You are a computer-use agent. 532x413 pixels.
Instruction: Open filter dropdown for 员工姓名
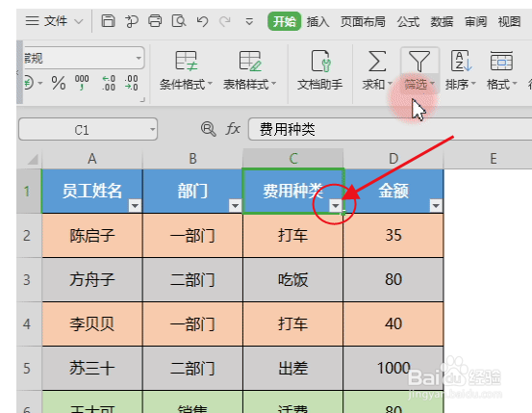click(135, 205)
